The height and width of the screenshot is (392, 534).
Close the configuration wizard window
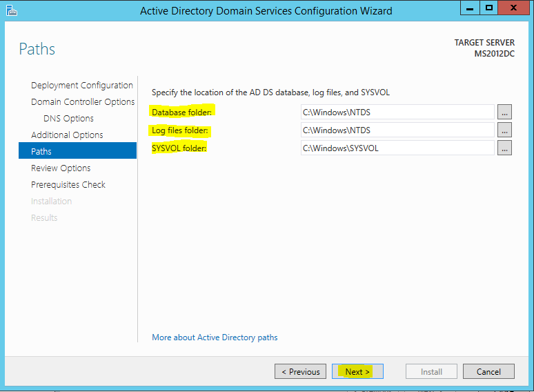click(513, 8)
